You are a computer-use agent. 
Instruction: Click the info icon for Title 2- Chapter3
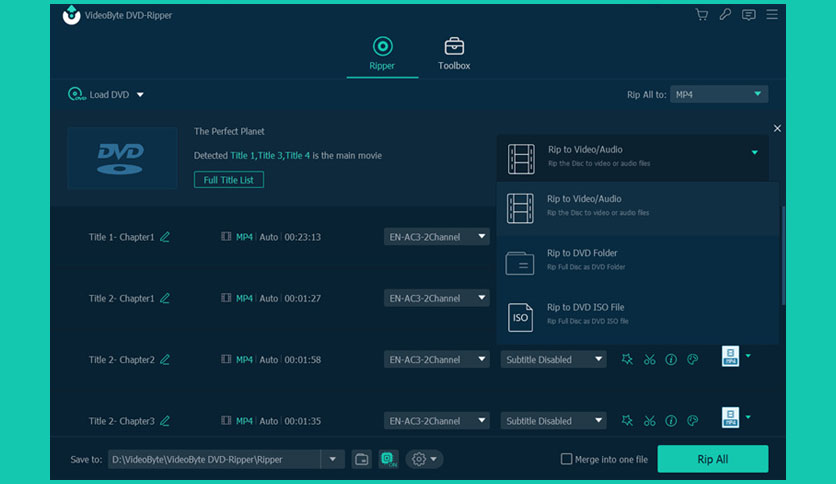tap(671, 421)
